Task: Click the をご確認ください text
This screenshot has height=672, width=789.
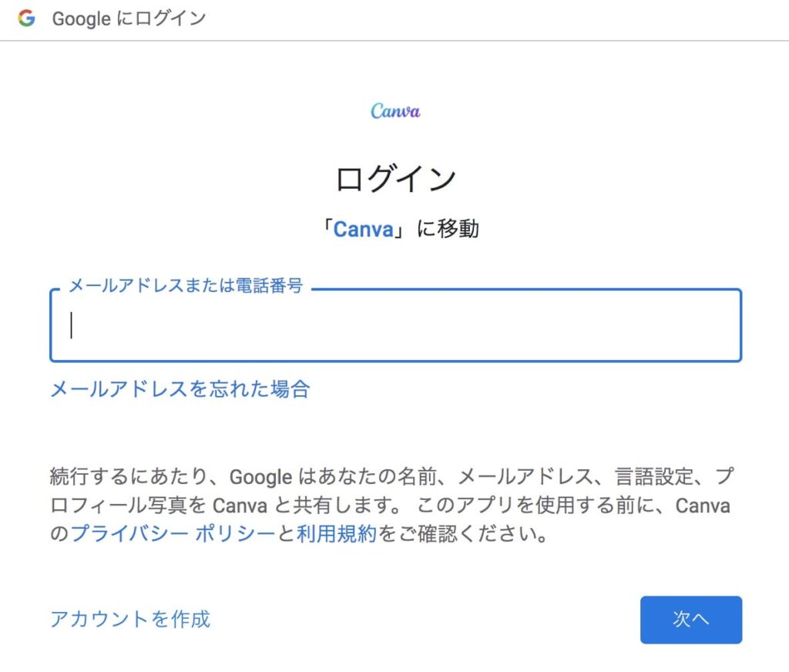Action: 464,533
